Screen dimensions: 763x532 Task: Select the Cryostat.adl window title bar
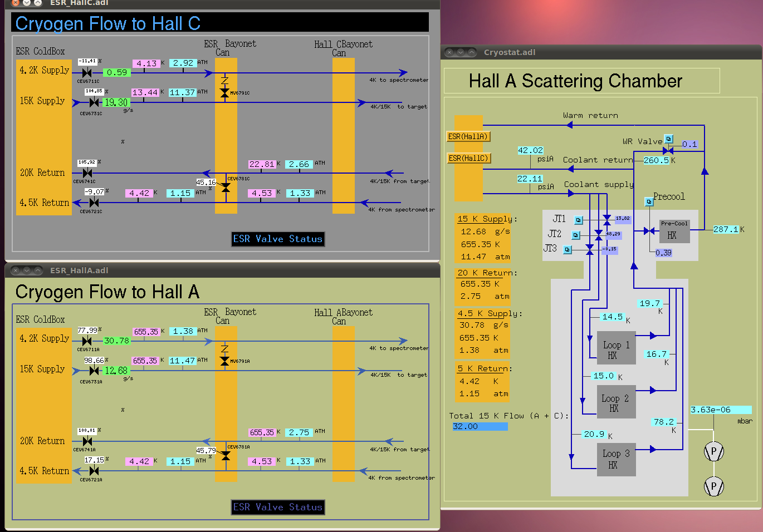[x=600, y=52]
